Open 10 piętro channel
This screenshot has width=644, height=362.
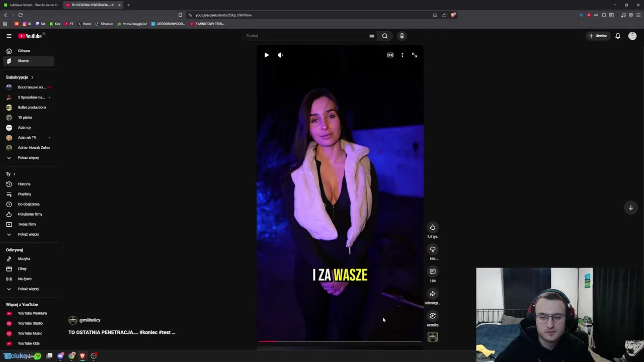pos(29,117)
